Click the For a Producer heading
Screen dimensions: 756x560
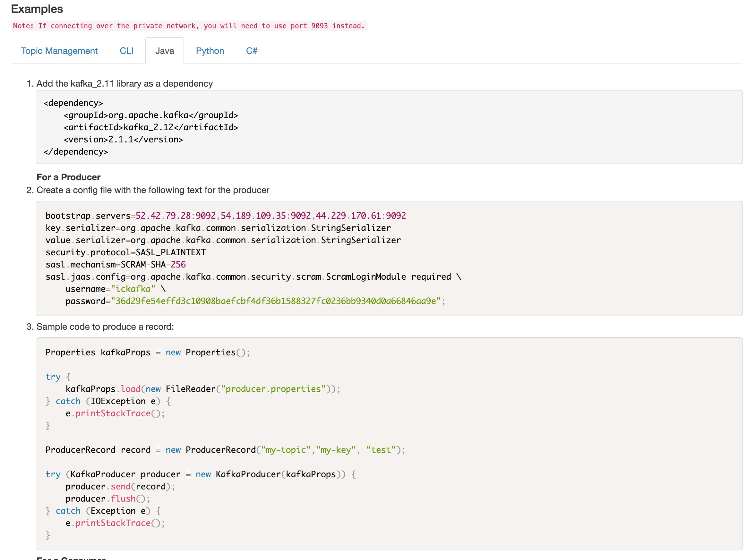[69, 177]
